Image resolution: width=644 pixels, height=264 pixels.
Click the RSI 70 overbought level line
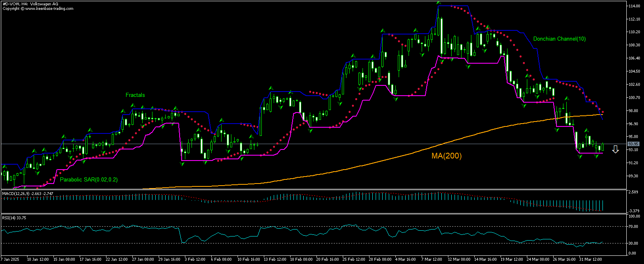pyautogui.click(x=288, y=227)
